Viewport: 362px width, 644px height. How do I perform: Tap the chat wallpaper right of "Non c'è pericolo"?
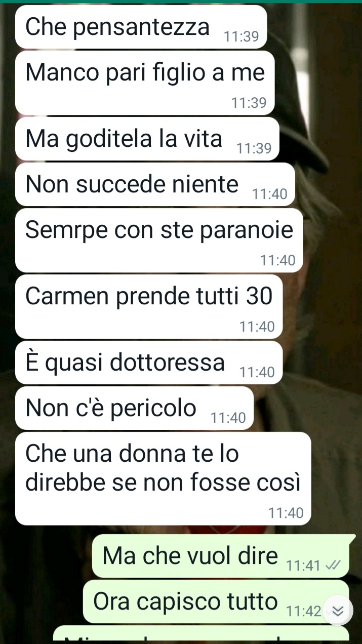pyautogui.click(x=306, y=408)
